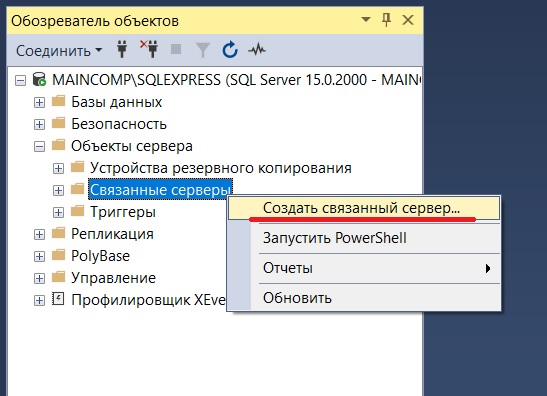This screenshot has height=396, width=547.
Task: Expand the Репликация node
Action: (39, 234)
